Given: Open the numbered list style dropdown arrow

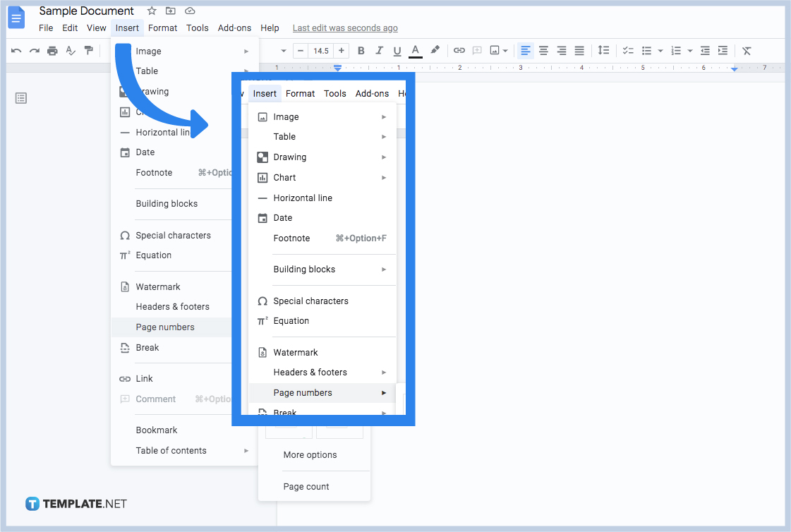Looking at the screenshot, I should [x=689, y=50].
